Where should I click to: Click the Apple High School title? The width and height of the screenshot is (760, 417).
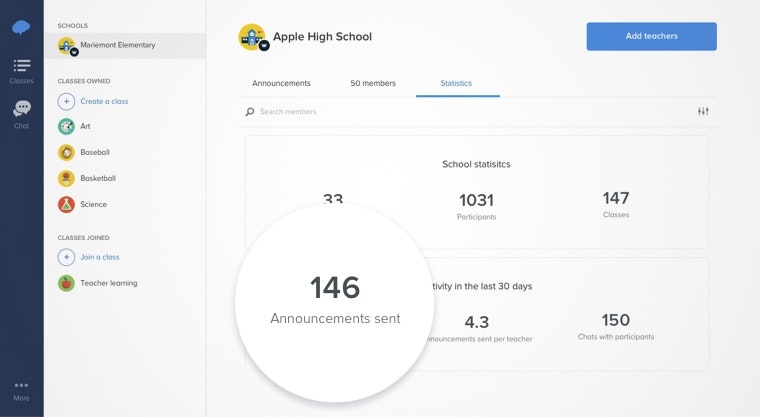[x=322, y=37]
